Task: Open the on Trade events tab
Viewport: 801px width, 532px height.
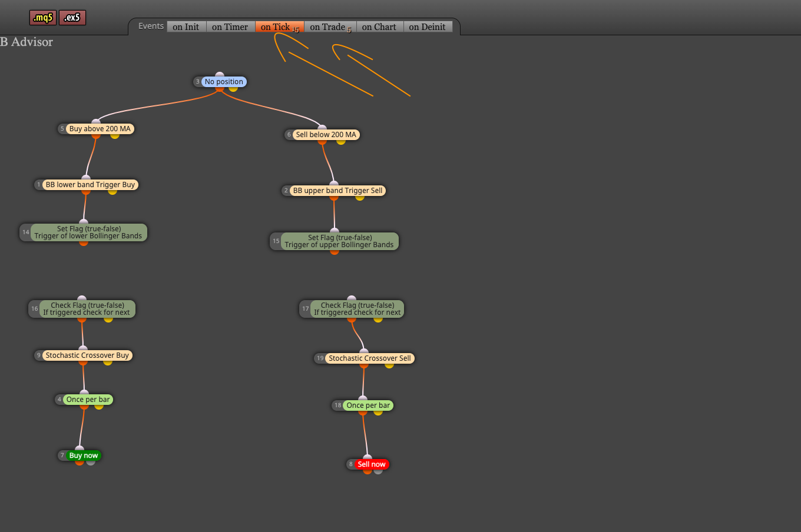Action: (x=330, y=27)
